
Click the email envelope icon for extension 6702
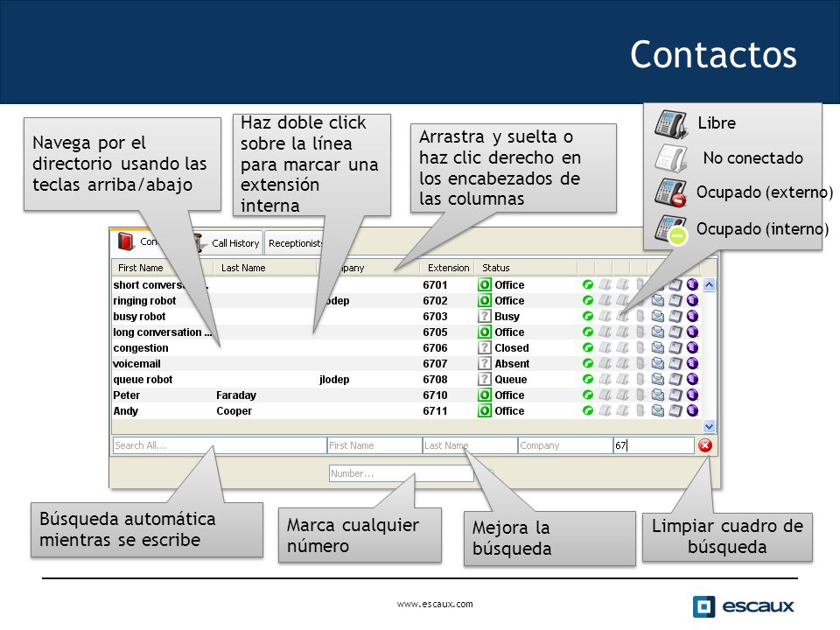click(657, 300)
